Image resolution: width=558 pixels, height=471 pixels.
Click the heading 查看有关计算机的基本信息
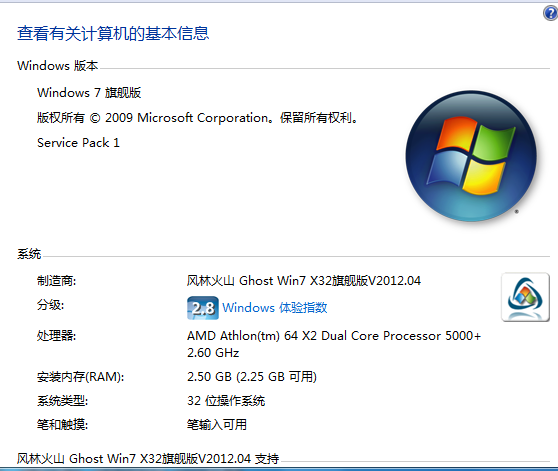[113, 33]
